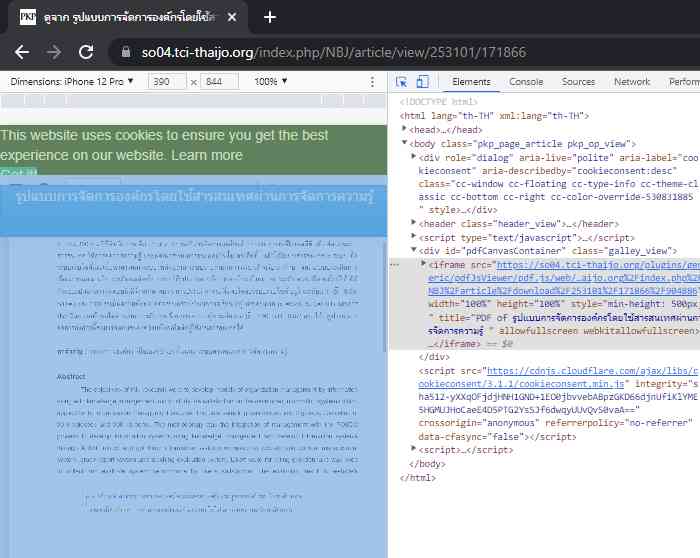This screenshot has width=700, height=558.
Task: Open the Network tab
Action: pyautogui.click(x=631, y=82)
